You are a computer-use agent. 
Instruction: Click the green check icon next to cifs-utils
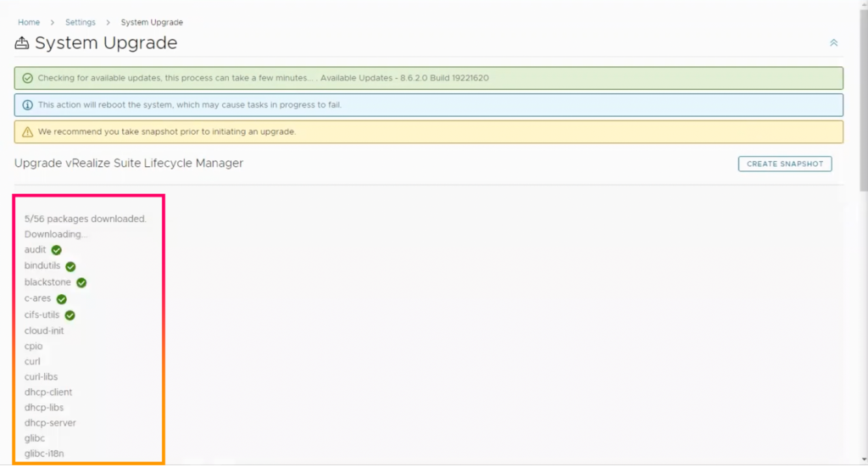[70, 314]
